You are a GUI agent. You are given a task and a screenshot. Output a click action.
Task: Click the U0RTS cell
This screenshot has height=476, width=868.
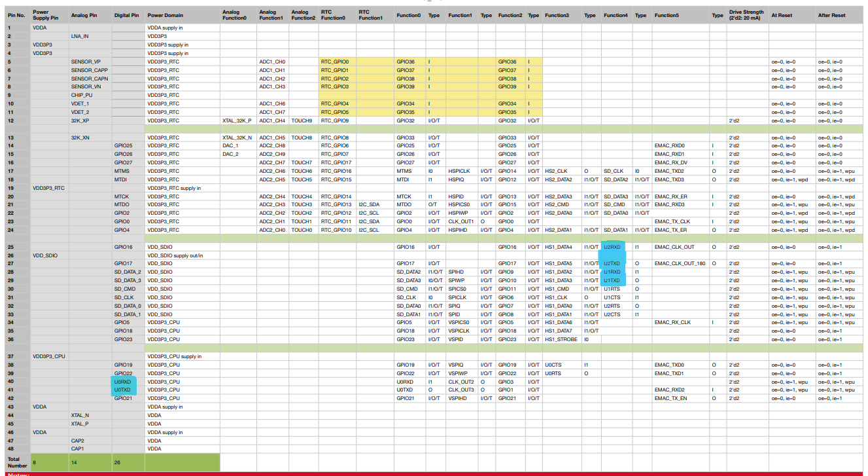(x=563, y=373)
